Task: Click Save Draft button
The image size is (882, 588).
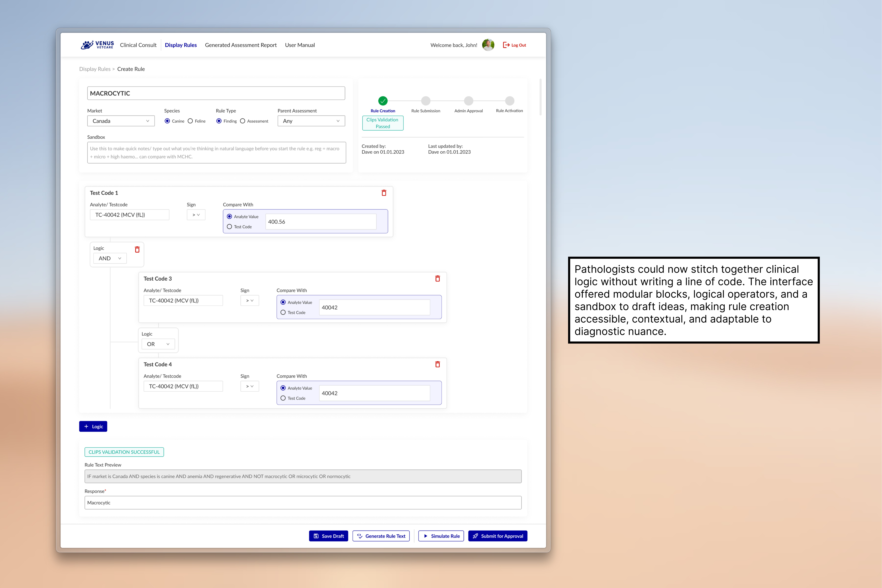Action: pos(328,536)
